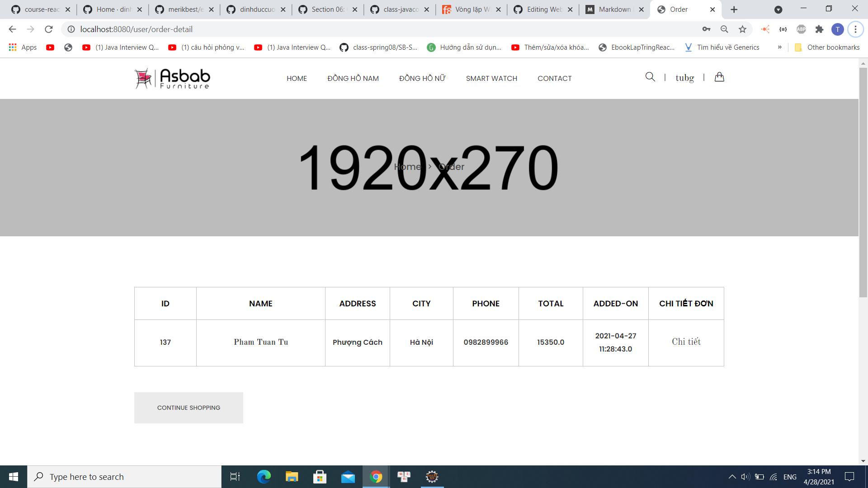Open the Chrome three-dot menu
868x488 pixels.
855,29
